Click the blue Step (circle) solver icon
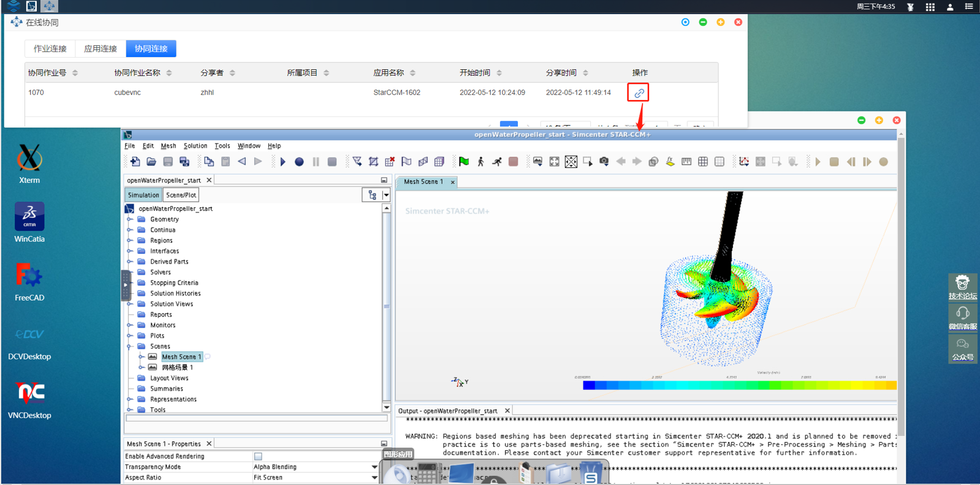The width and height of the screenshot is (980, 485). (x=299, y=162)
